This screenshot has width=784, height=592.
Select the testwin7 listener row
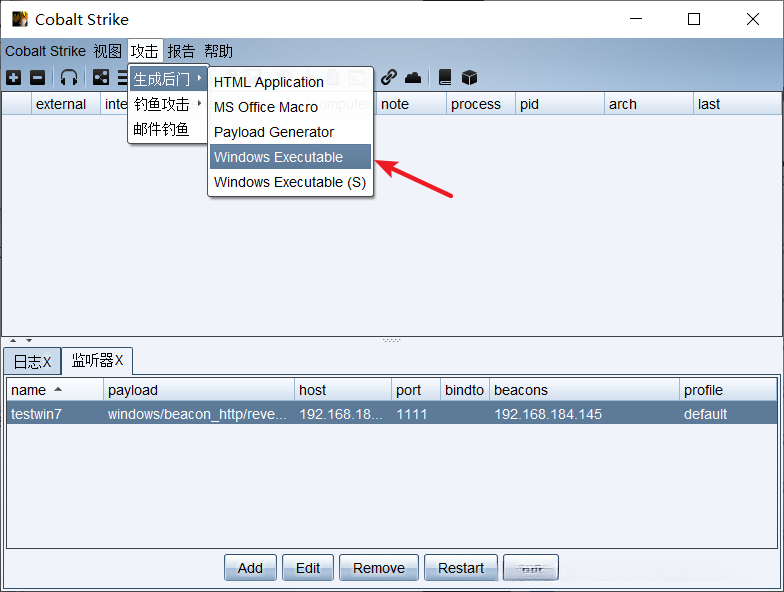tap(392, 414)
